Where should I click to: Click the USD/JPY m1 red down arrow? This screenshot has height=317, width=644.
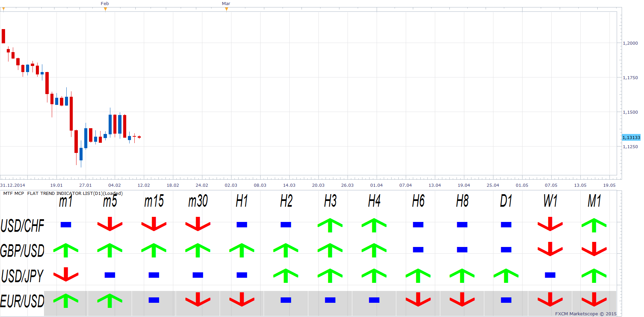click(x=66, y=274)
